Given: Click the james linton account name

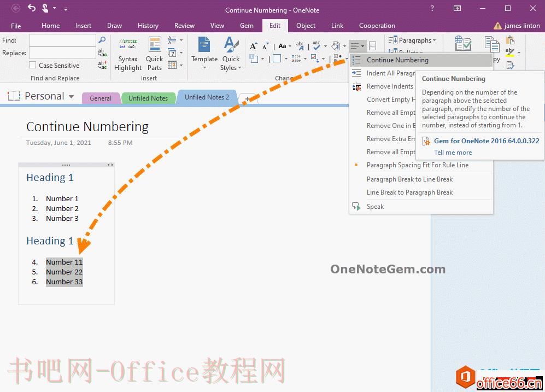Looking at the screenshot, I should [x=521, y=26].
